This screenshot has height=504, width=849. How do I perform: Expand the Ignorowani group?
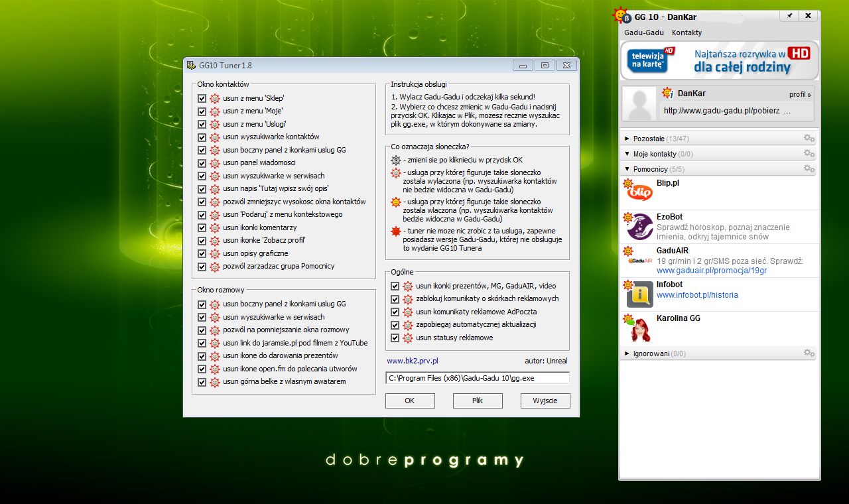pyautogui.click(x=627, y=353)
